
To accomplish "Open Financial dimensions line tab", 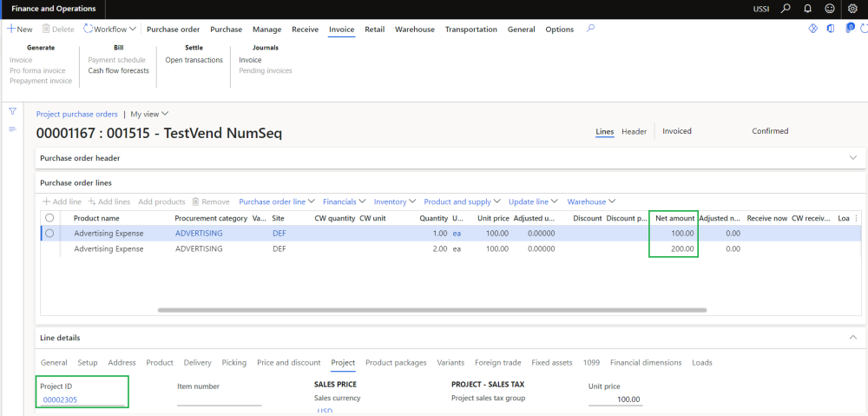I will [646, 362].
